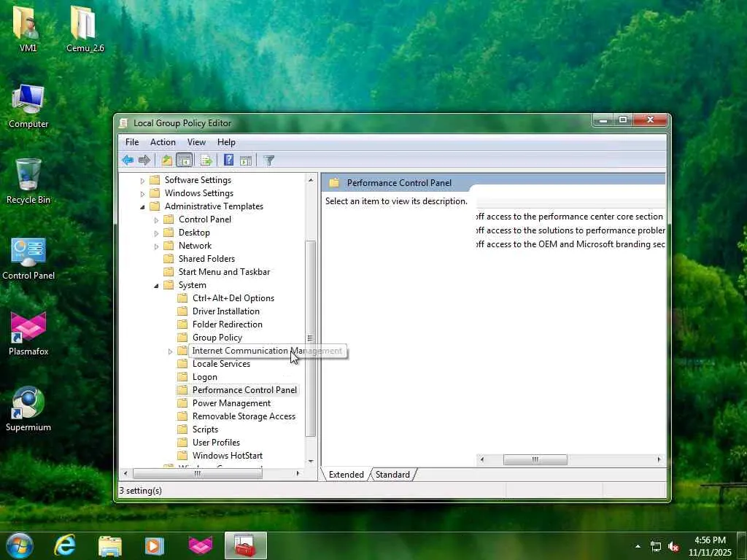
Task: Select Windows Settings tree item
Action: coord(198,192)
